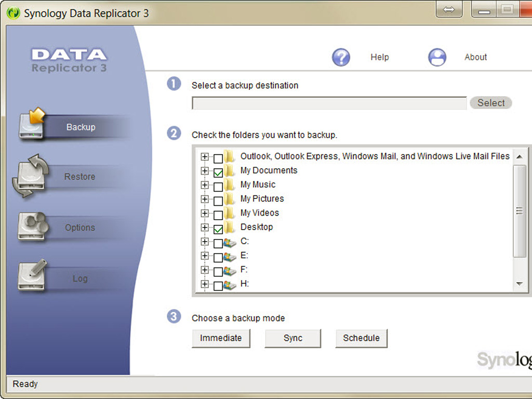The height and width of the screenshot is (399, 532).
Task: Click the My Videos folder icon
Action: [x=230, y=213]
